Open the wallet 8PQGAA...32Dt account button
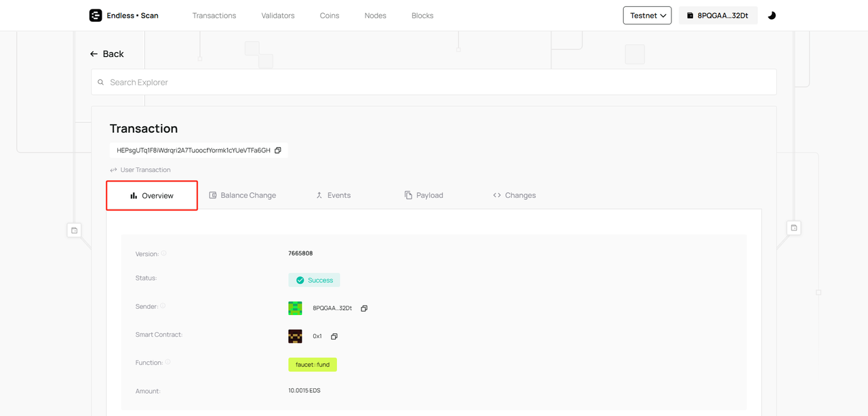 click(717, 16)
